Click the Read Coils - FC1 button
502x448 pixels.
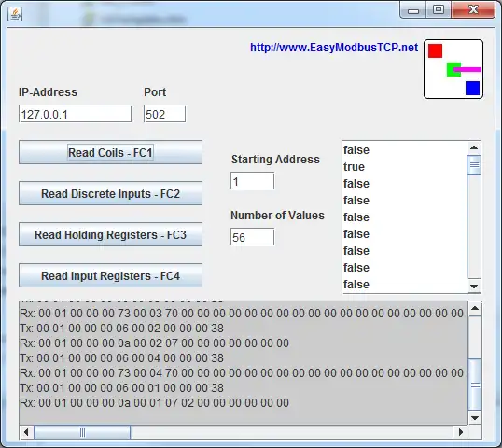click(x=110, y=152)
